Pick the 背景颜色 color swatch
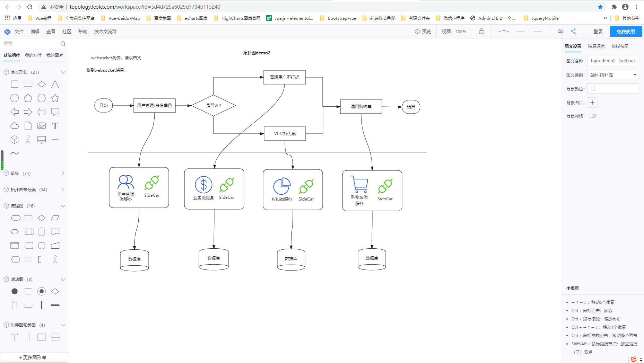 pos(593,89)
